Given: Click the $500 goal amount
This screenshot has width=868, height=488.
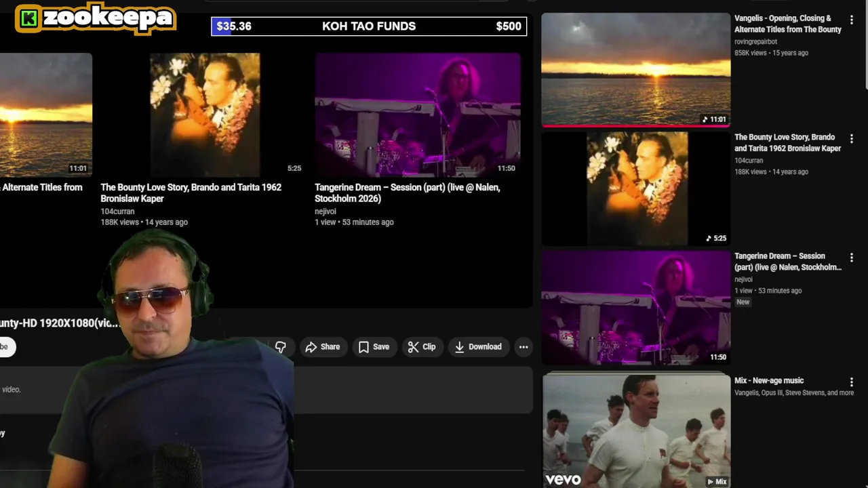Looking at the screenshot, I should [509, 26].
